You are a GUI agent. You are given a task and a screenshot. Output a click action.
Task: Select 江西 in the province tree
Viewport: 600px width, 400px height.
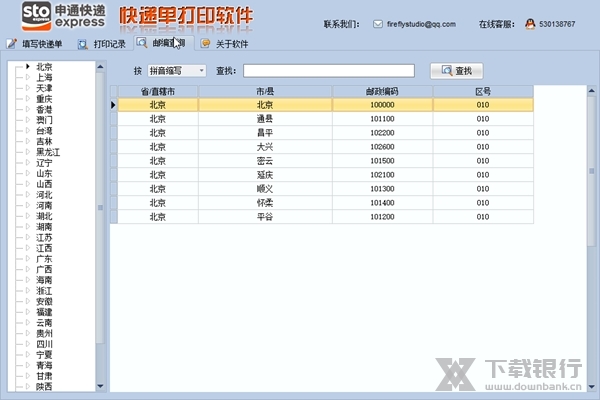[x=44, y=248]
